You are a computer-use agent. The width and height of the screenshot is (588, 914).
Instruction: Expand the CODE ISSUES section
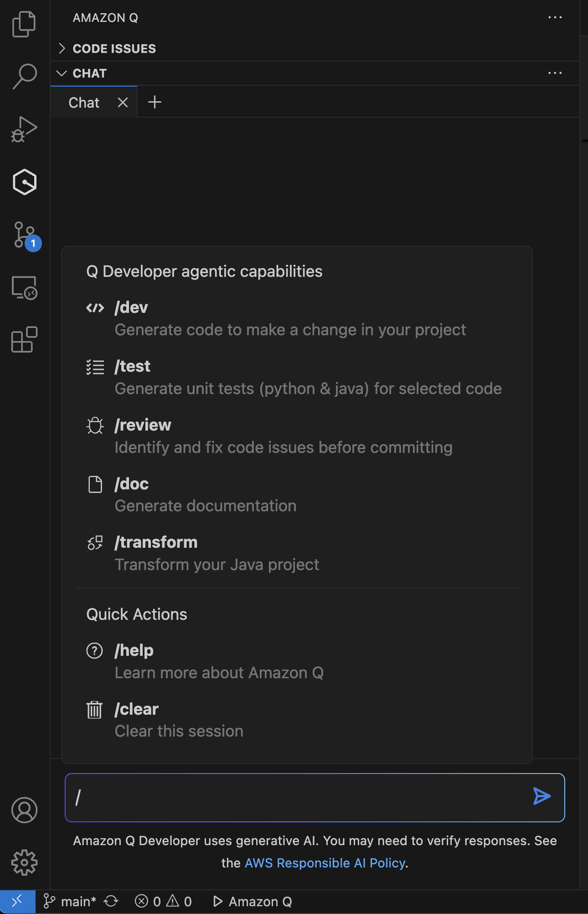pos(114,49)
